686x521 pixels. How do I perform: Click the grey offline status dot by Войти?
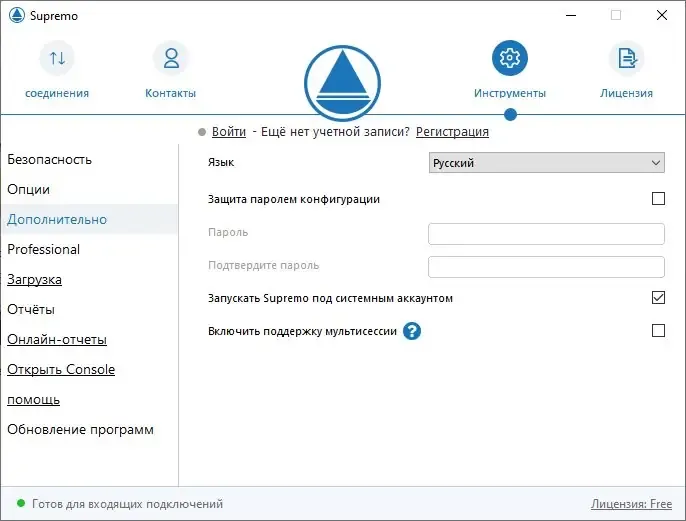coord(202,132)
